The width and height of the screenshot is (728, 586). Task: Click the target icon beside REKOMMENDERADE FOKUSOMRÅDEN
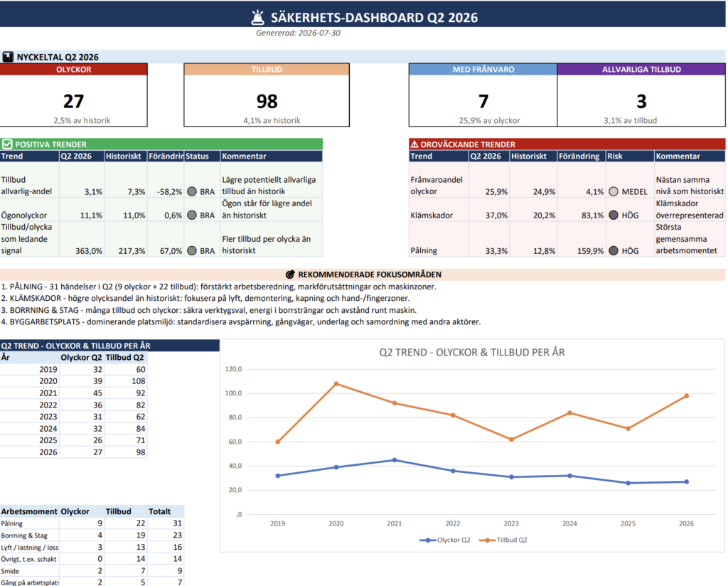click(290, 275)
